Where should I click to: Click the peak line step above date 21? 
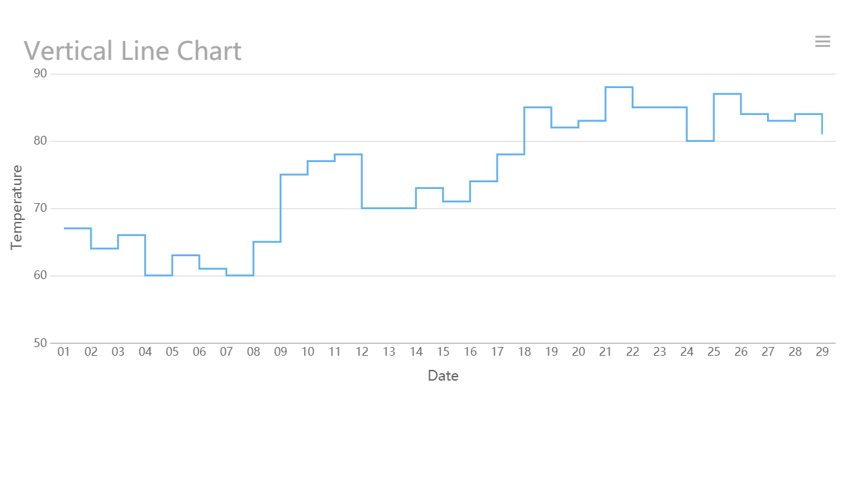(619, 87)
